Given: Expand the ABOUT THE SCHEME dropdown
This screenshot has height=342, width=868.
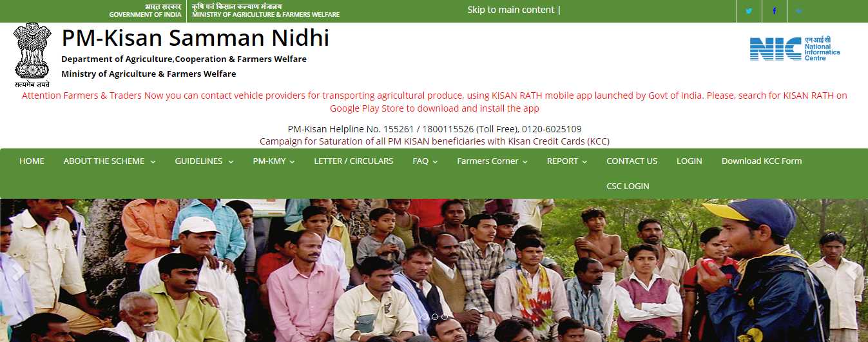Looking at the screenshot, I should click(x=110, y=161).
